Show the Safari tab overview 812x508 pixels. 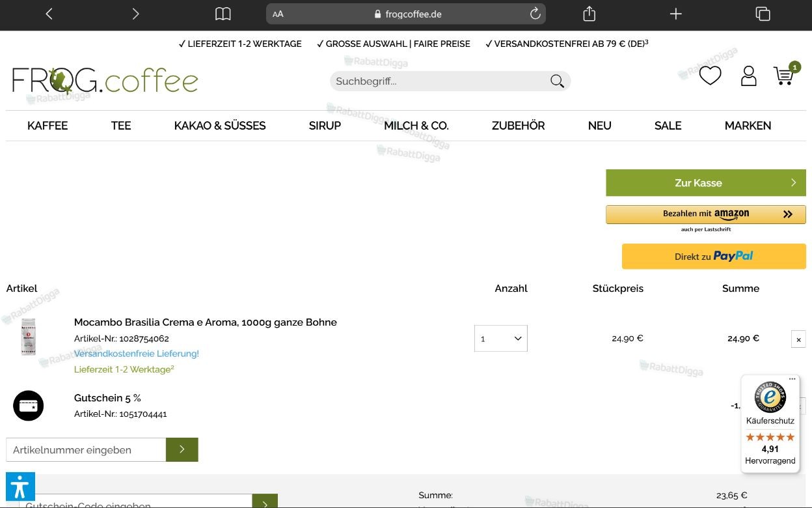pos(763,14)
